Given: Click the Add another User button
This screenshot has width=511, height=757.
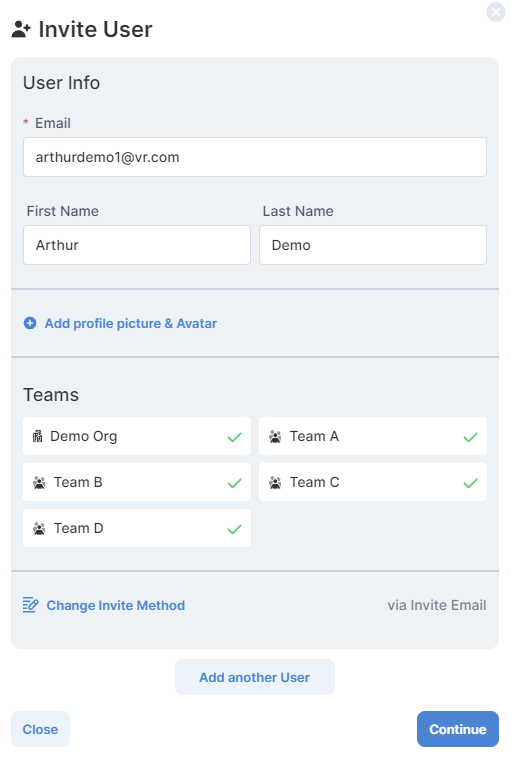Looking at the screenshot, I should pyautogui.click(x=255, y=677).
